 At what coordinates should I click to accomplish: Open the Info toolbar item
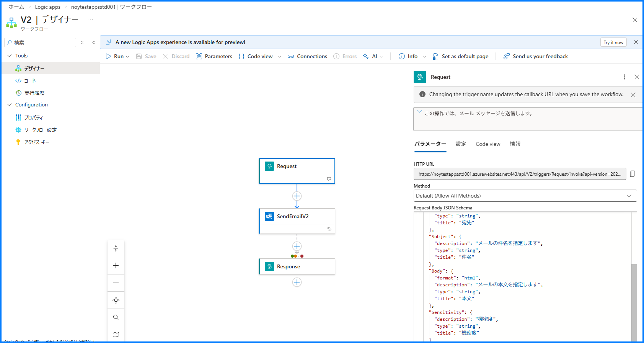(x=408, y=56)
